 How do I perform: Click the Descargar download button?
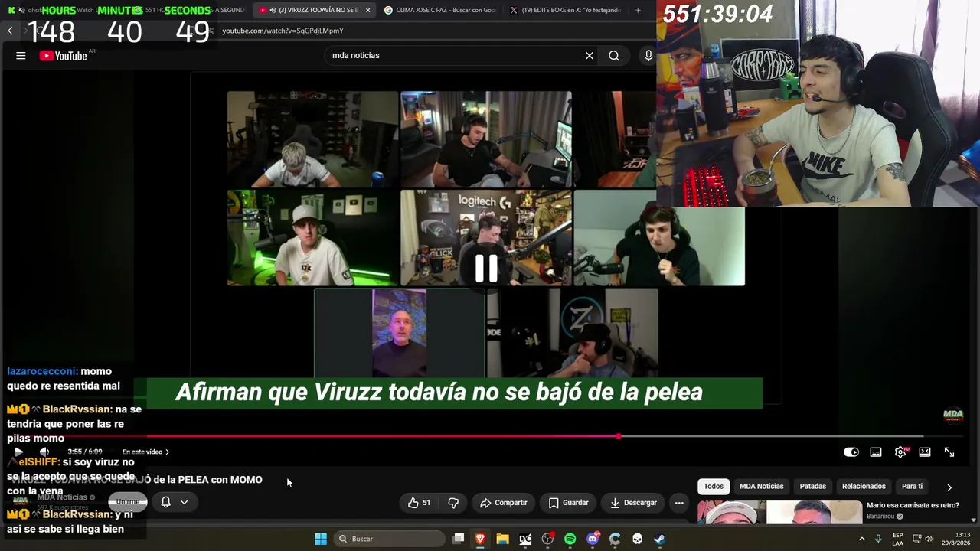point(633,503)
